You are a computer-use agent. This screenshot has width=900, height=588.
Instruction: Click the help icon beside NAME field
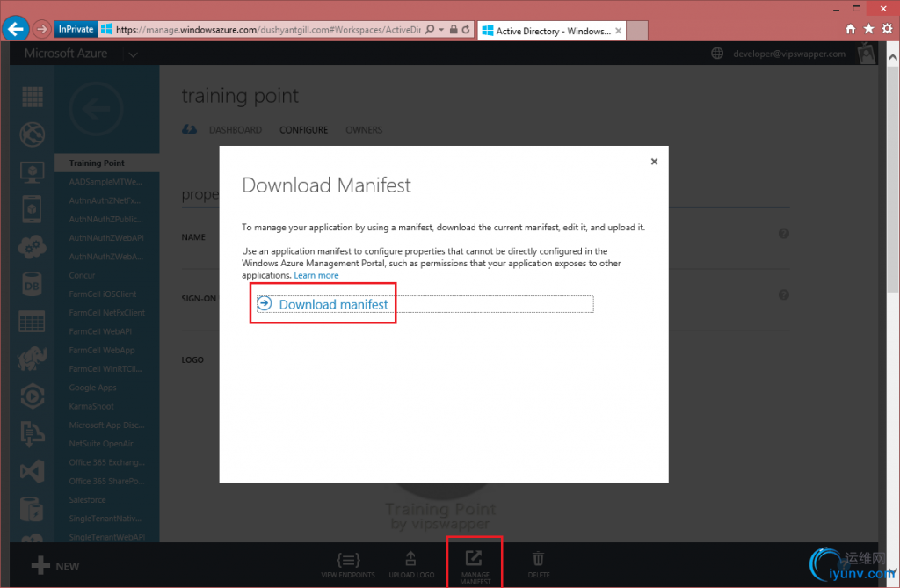point(783,234)
